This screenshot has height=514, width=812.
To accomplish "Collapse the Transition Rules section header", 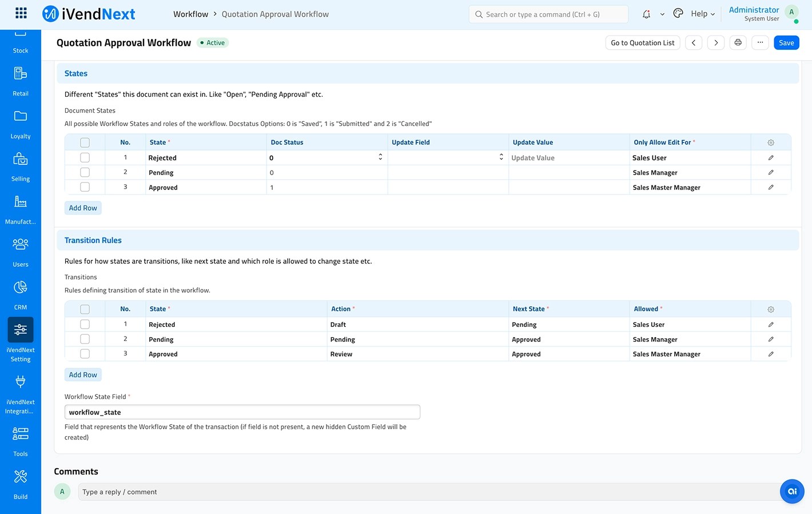I will click(x=428, y=240).
